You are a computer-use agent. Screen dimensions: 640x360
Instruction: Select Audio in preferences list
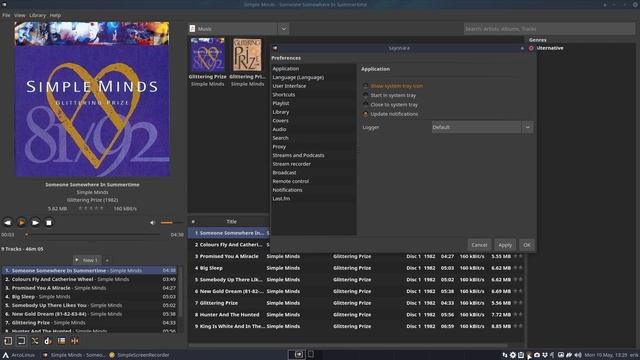tap(313, 129)
